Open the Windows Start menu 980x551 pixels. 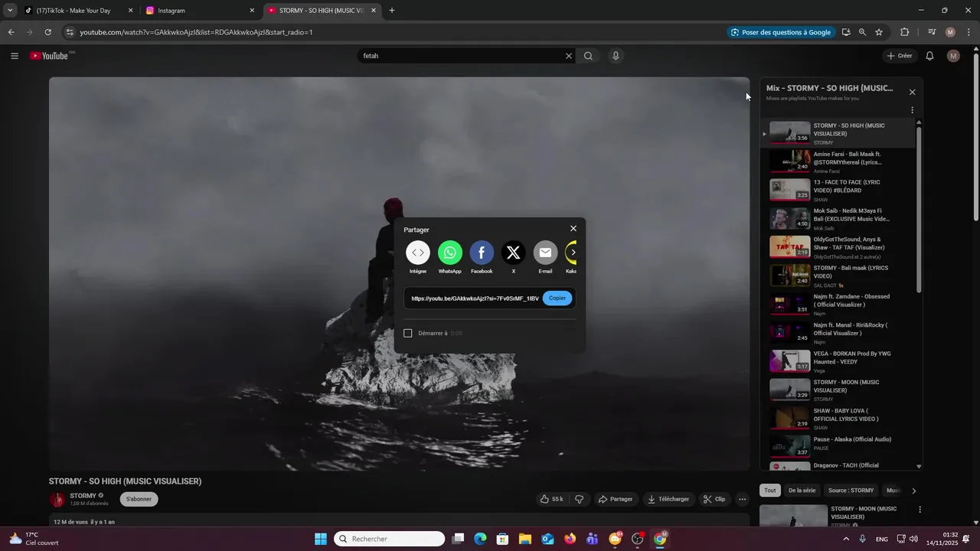tap(321, 539)
